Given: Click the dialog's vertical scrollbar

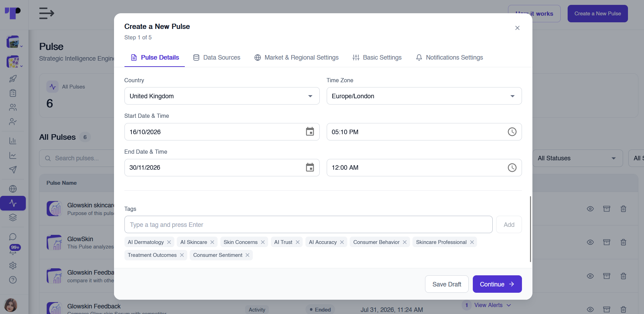Looking at the screenshot, I should pos(530,229).
